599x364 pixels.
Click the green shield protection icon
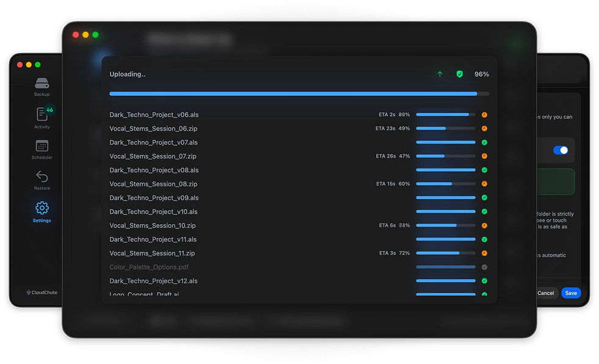coord(459,74)
